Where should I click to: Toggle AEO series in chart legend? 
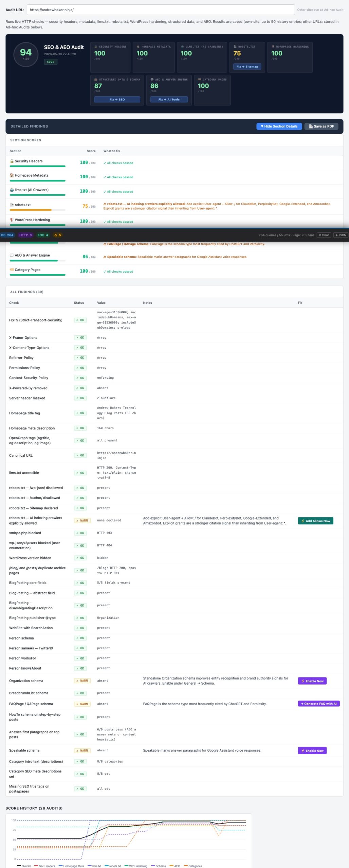coord(175,866)
